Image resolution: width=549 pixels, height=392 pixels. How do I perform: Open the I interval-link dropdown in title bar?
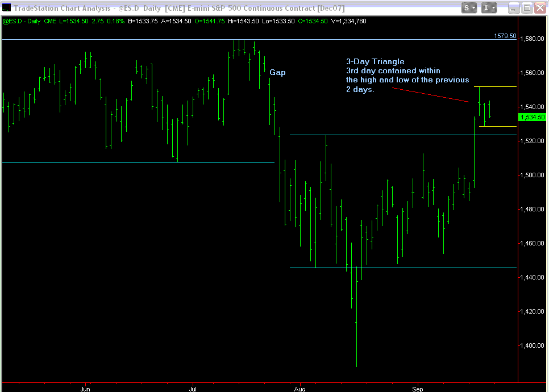[489, 7]
